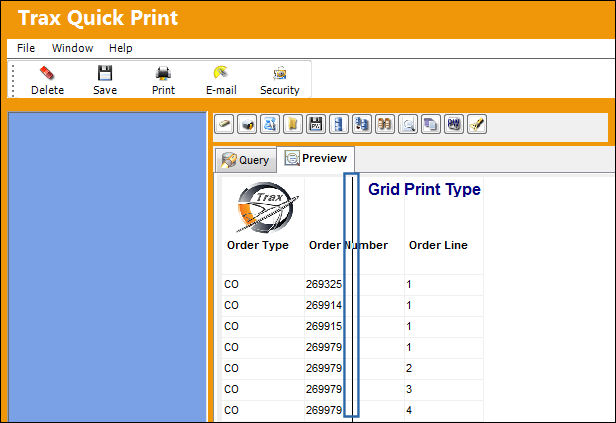Click the printer with arrow icon
Image resolution: width=616 pixels, height=423 pixels.
click(247, 125)
